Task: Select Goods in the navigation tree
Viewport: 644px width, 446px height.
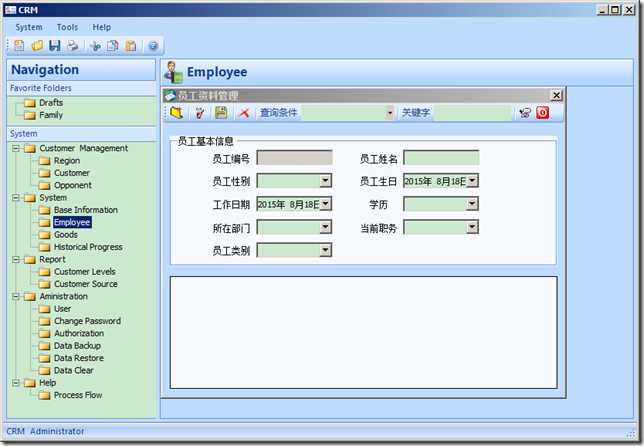Action: (66, 234)
